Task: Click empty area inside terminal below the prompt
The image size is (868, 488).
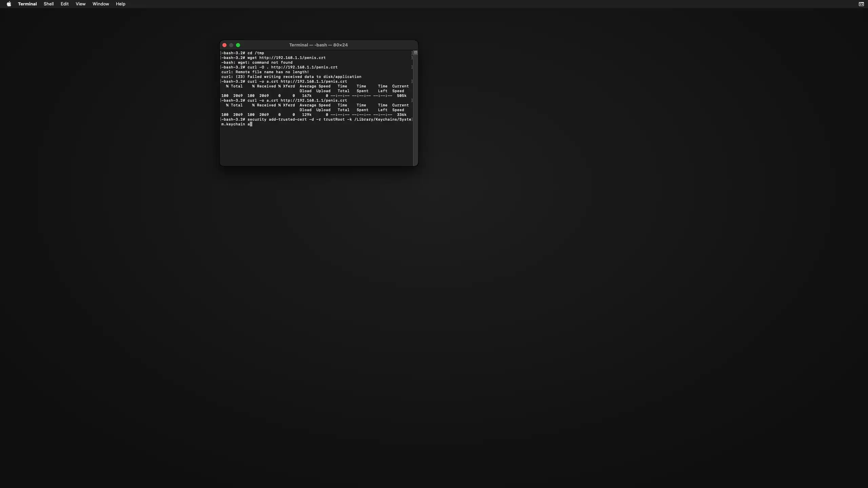Action: [315, 146]
